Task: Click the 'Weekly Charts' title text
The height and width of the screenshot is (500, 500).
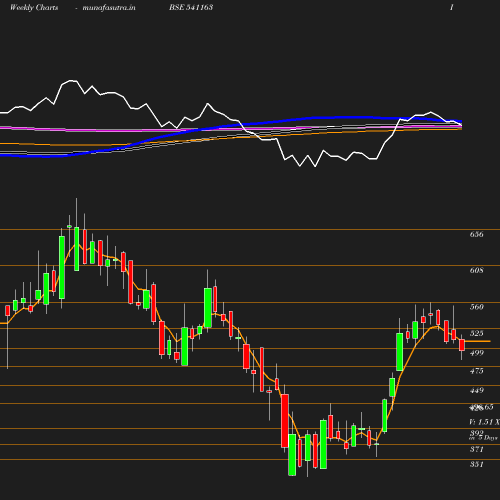Action: point(34,7)
